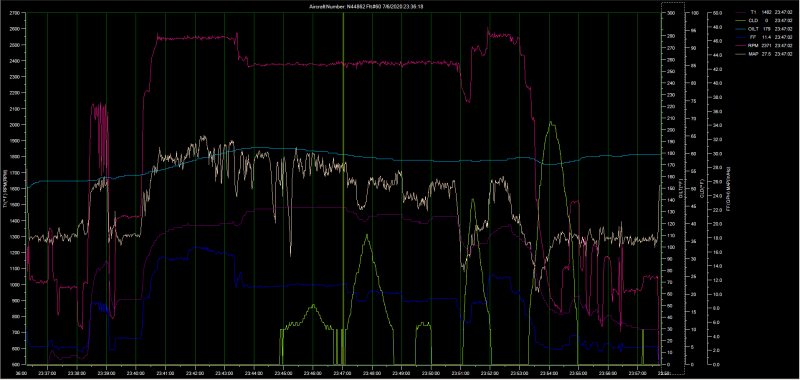Click the 23:55:00 time axis label
The width and height of the screenshot is (800, 380).
pos(579,373)
